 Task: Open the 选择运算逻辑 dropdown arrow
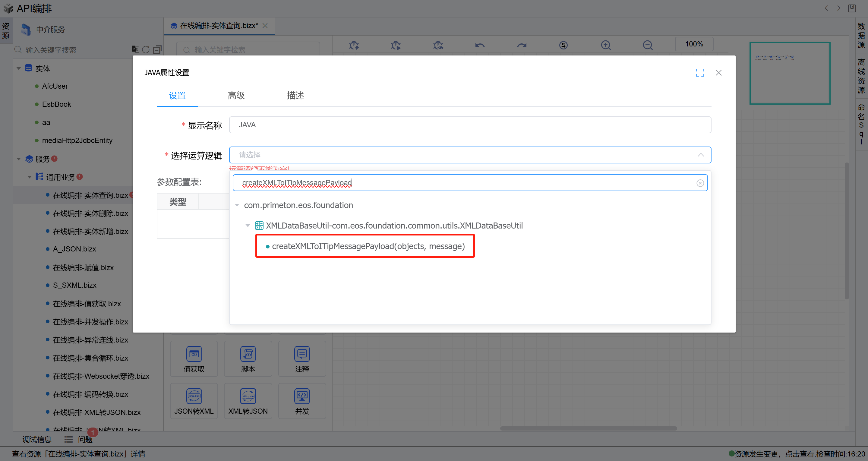701,155
